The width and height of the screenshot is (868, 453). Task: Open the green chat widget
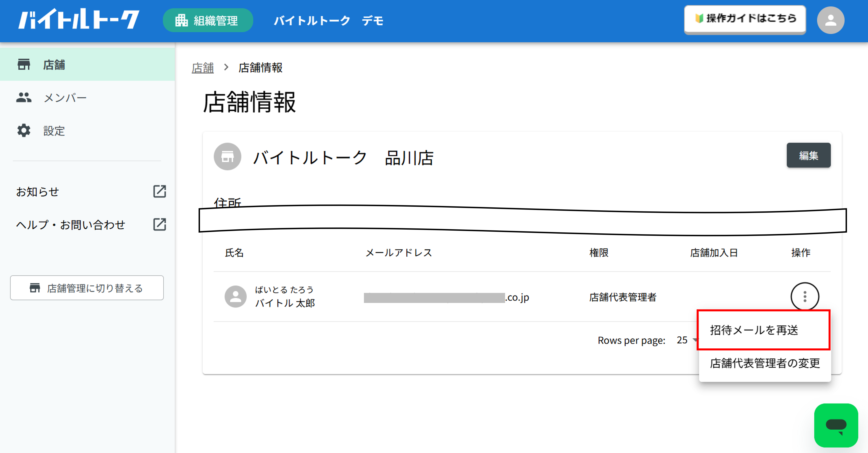pyautogui.click(x=836, y=425)
